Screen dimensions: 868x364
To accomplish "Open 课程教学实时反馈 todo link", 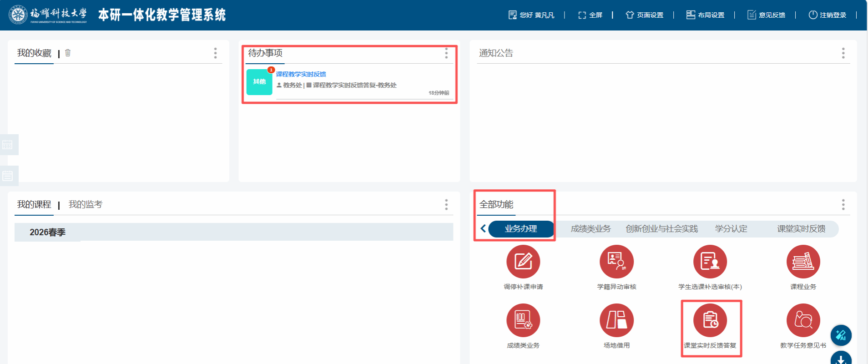I will tap(301, 74).
